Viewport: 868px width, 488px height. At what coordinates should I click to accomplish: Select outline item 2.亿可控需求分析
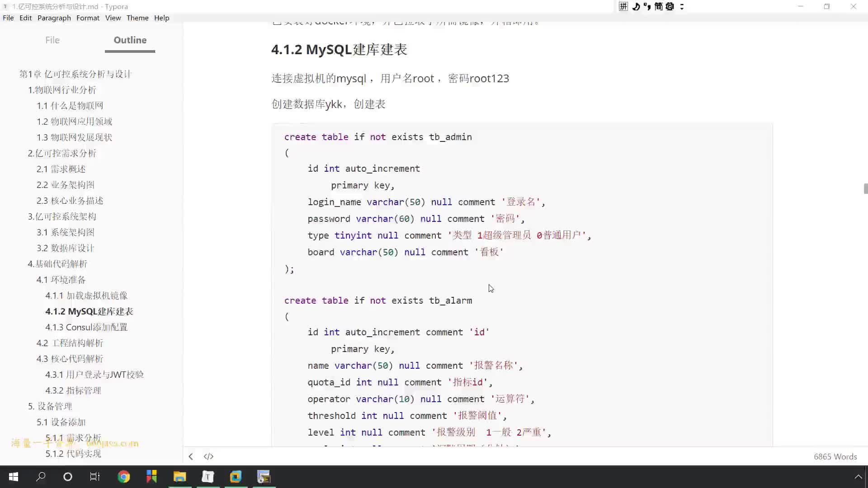tap(62, 153)
